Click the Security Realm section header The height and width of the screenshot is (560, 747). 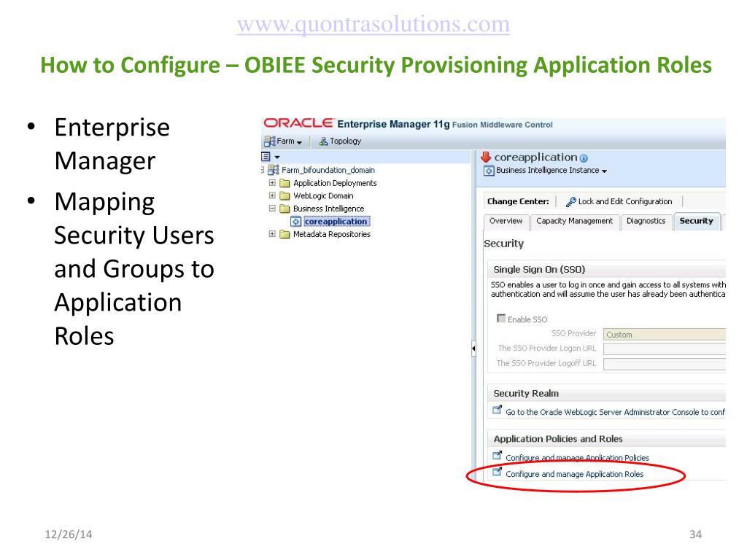526,393
